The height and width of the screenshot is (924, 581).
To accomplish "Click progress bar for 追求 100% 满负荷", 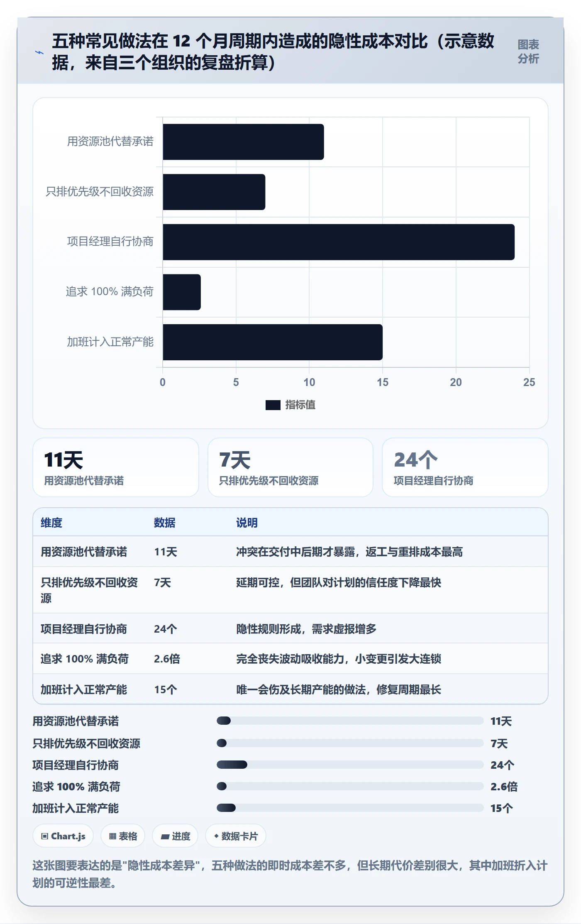I will point(350,786).
